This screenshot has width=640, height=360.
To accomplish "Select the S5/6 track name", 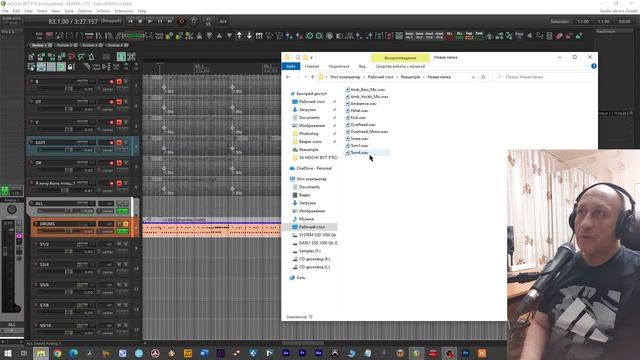I will tap(44, 284).
